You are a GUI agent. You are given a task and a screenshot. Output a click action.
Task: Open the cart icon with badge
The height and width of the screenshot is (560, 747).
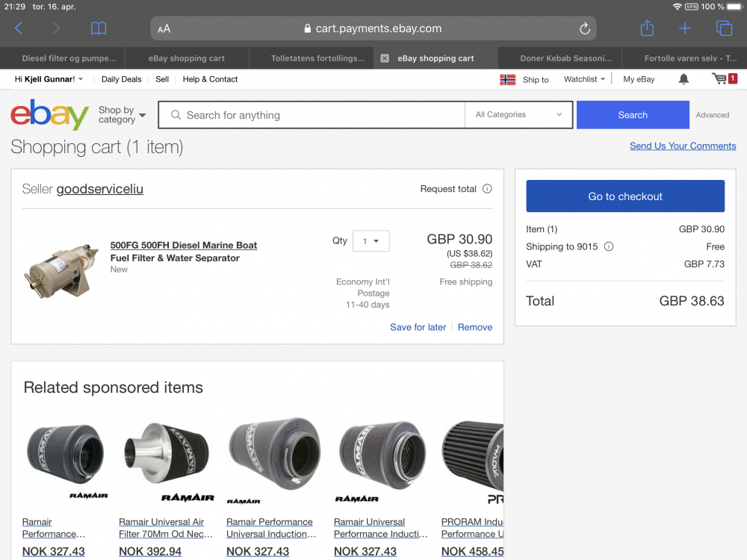point(724,78)
